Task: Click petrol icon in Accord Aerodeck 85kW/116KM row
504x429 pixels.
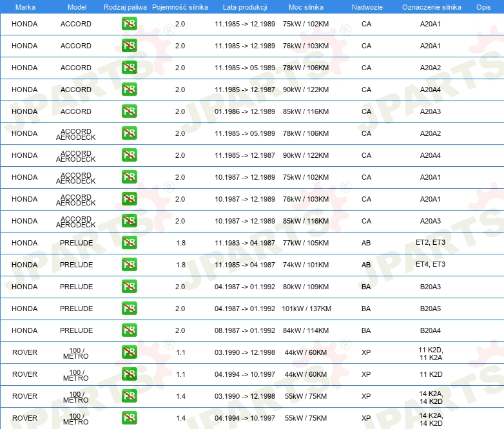Action: (129, 220)
